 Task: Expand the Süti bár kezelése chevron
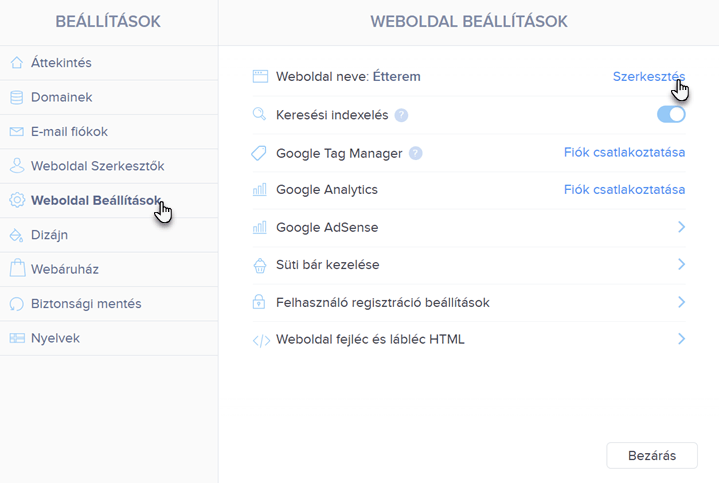(x=681, y=264)
